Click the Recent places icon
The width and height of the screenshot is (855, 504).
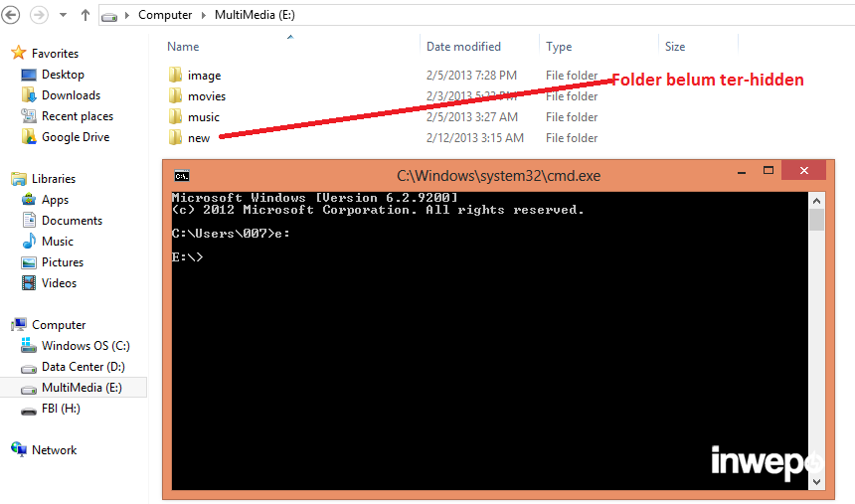[x=29, y=115]
